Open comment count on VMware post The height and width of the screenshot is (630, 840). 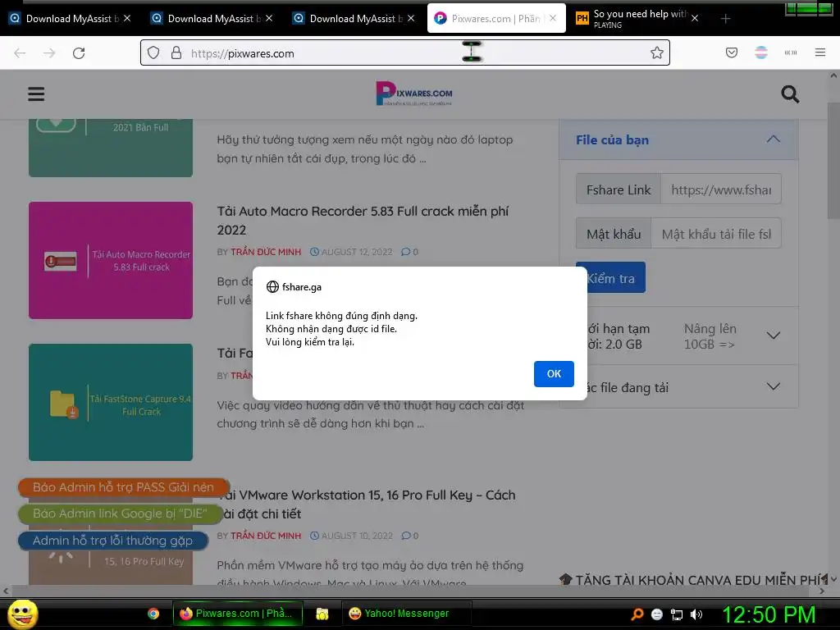[410, 536]
